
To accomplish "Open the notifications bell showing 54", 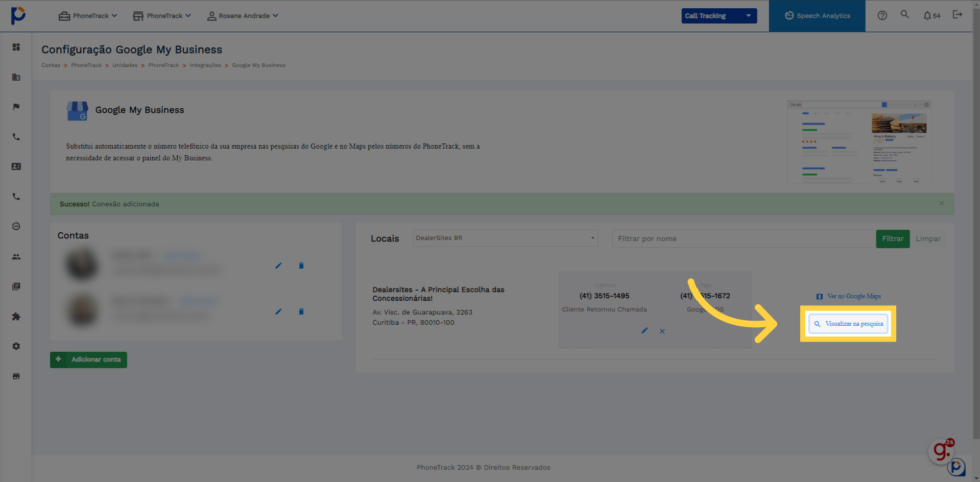I will [x=931, y=16].
